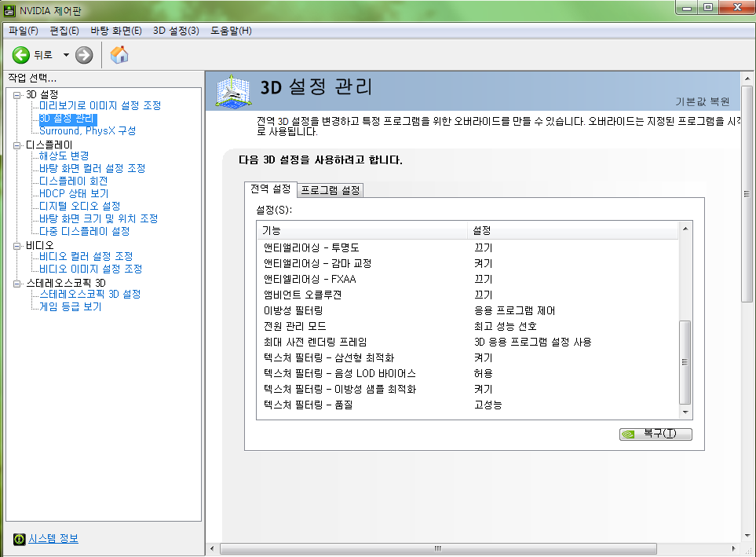Open Surround, PhysX 구성
Viewport: 756px width, 557px height.
coord(87,130)
